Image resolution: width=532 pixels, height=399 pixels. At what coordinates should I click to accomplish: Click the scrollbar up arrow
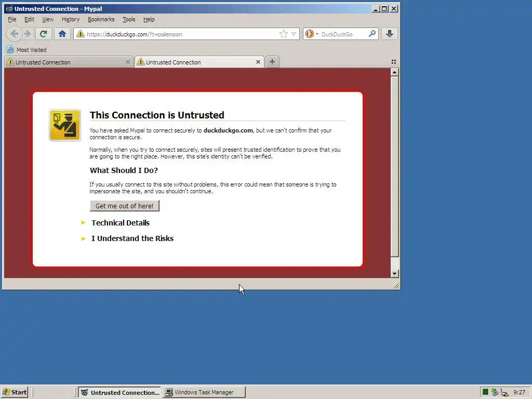394,72
